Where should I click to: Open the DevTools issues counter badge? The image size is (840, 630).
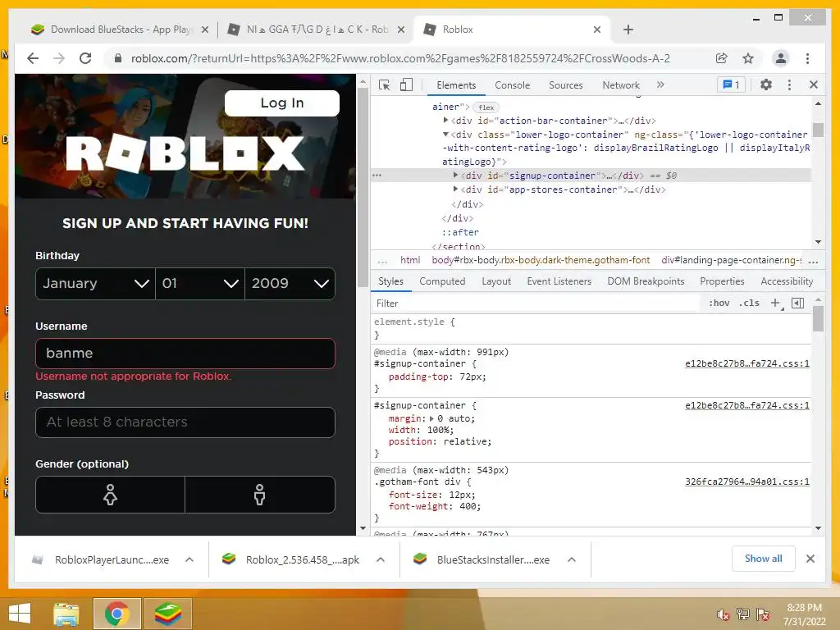tap(731, 84)
